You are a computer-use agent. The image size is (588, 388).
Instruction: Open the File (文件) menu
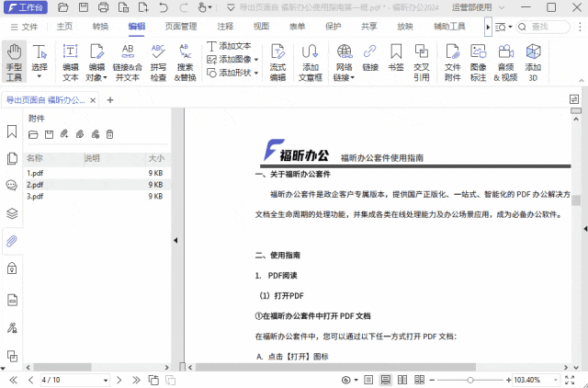click(x=25, y=27)
